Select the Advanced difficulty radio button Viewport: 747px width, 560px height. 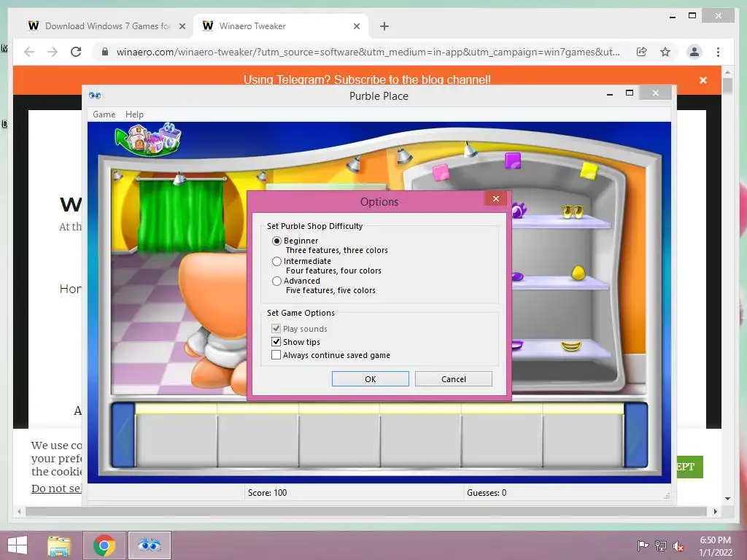[x=276, y=281]
